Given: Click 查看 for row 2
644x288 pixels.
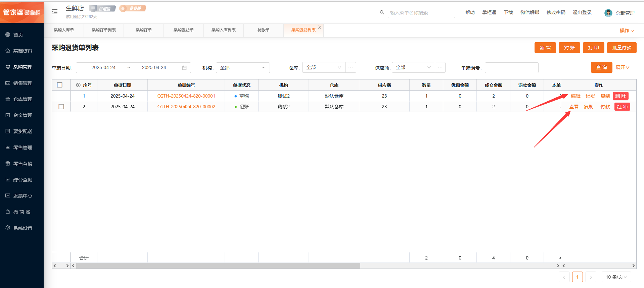Looking at the screenshot, I should (x=574, y=107).
